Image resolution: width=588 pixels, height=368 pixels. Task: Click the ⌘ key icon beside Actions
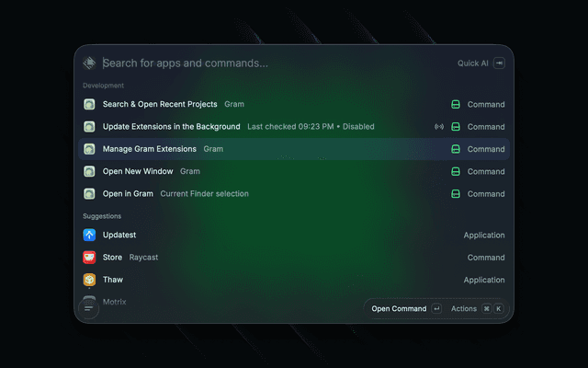pyautogui.click(x=486, y=309)
